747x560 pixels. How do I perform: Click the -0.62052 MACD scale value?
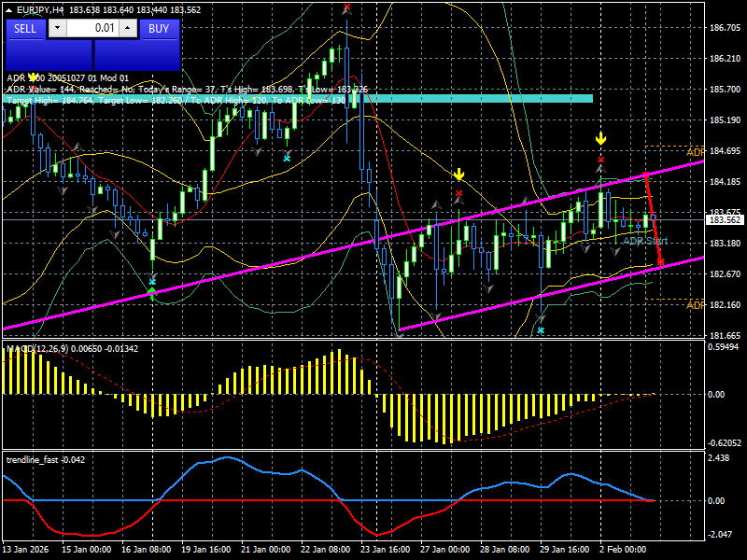tap(725, 442)
